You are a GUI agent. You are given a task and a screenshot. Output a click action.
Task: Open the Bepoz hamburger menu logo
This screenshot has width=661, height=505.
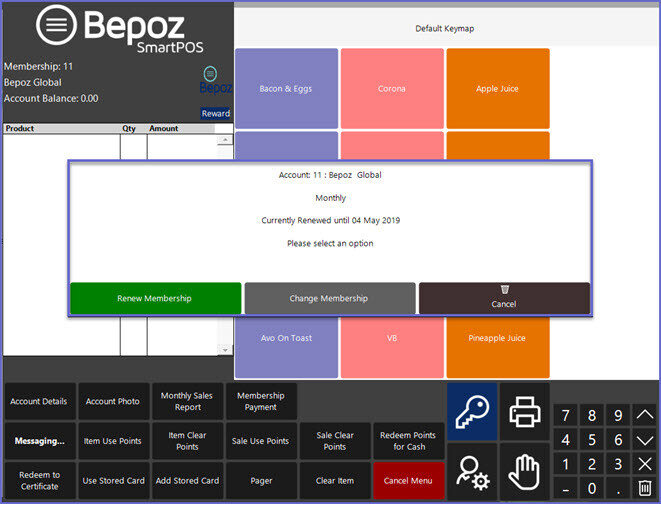point(56,25)
